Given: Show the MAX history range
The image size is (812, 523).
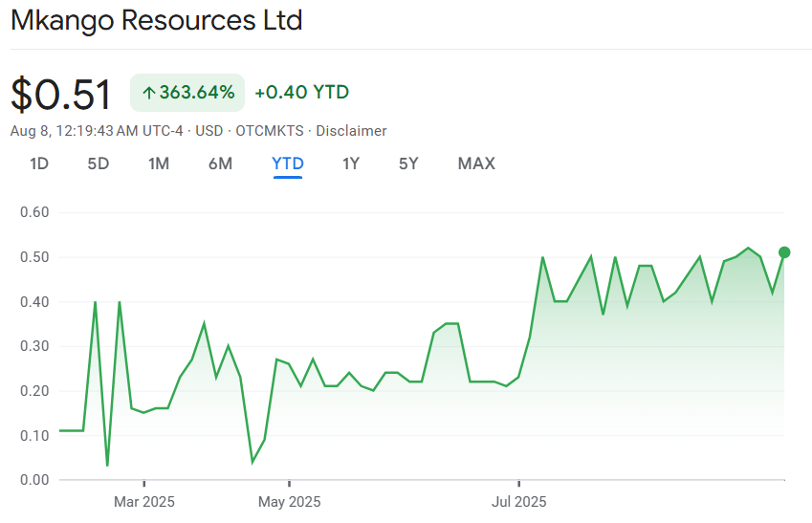Looking at the screenshot, I should (476, 163).
